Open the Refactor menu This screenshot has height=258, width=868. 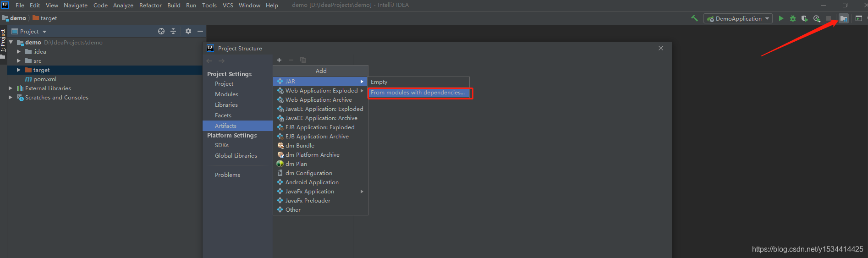tap(150, 5)
